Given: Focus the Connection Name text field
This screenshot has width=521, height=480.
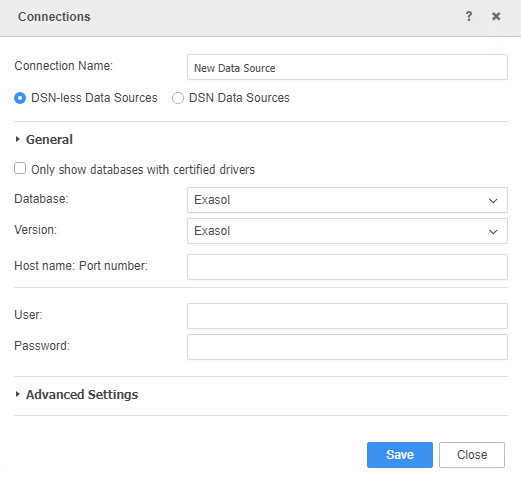Looking at the screenshot, I should 347,67.
